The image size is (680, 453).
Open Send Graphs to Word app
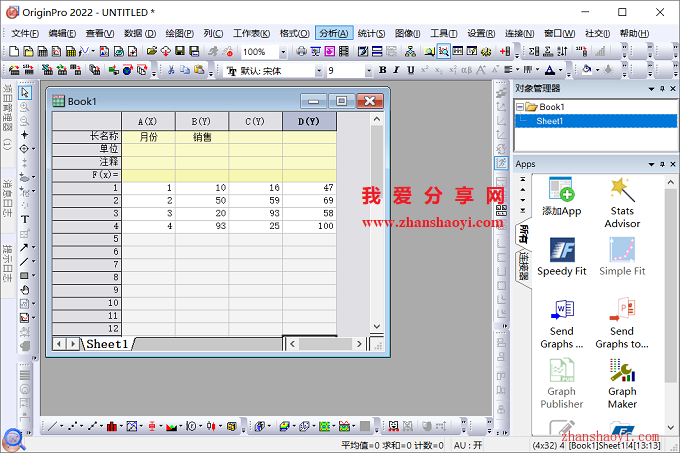pyautogui.click(x=562, y=324)
